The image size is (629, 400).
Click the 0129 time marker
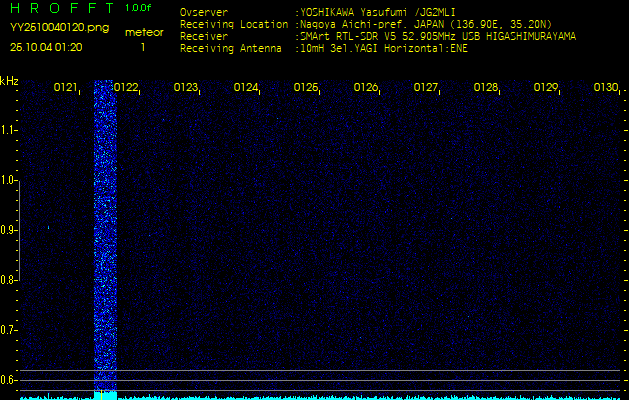(546, 87)
